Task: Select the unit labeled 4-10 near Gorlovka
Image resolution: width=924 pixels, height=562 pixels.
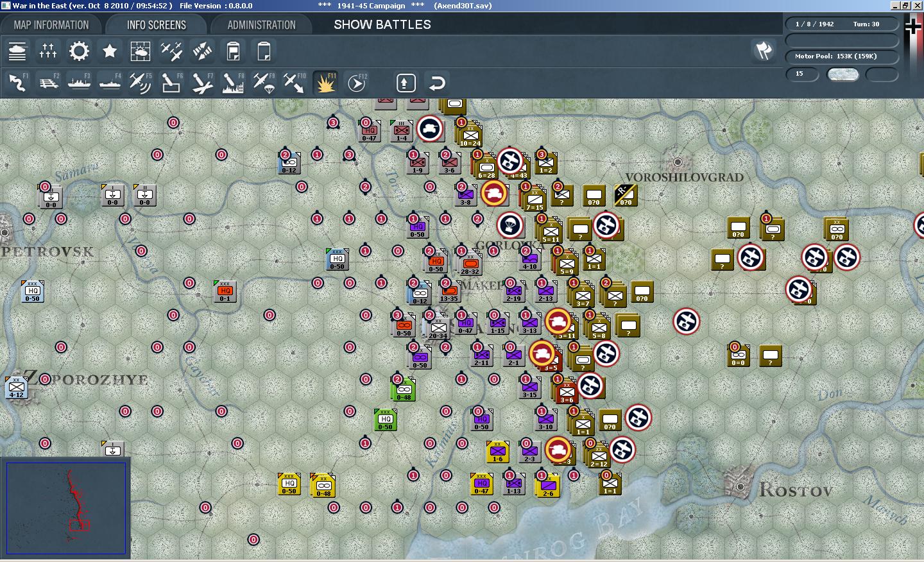Action: 529,259
